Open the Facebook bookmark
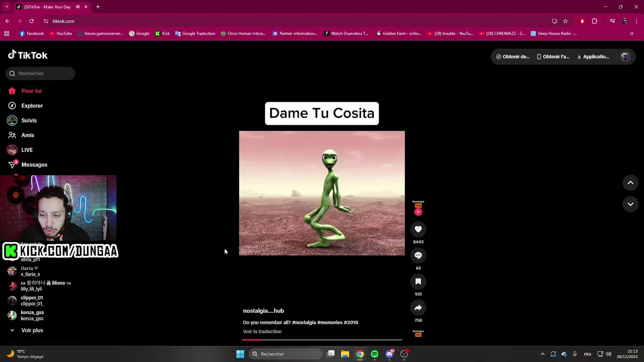The height and width of the screenshot is (362, 644). 31,34
